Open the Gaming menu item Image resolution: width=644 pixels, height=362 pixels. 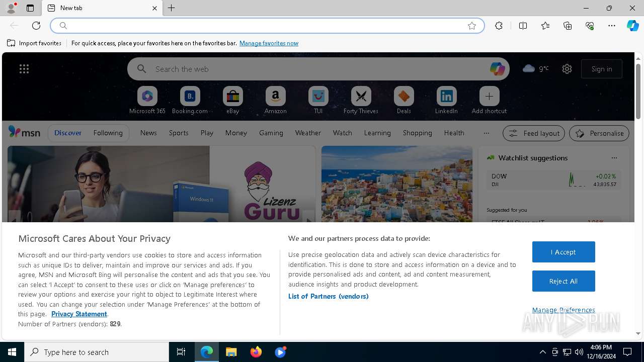coord(271,133)
